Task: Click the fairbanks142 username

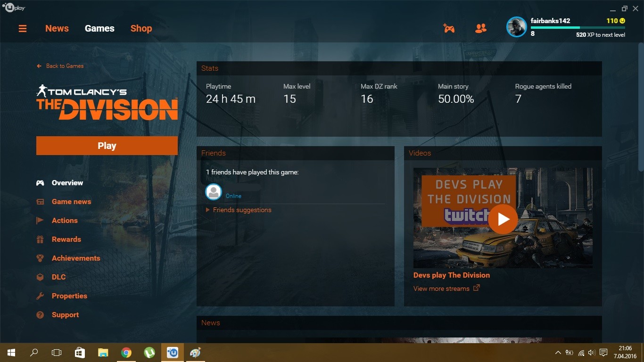Action: tap(550, 21)
